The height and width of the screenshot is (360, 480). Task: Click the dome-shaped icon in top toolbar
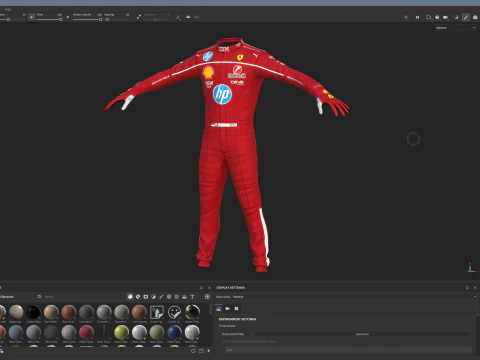tap(188, 17)
